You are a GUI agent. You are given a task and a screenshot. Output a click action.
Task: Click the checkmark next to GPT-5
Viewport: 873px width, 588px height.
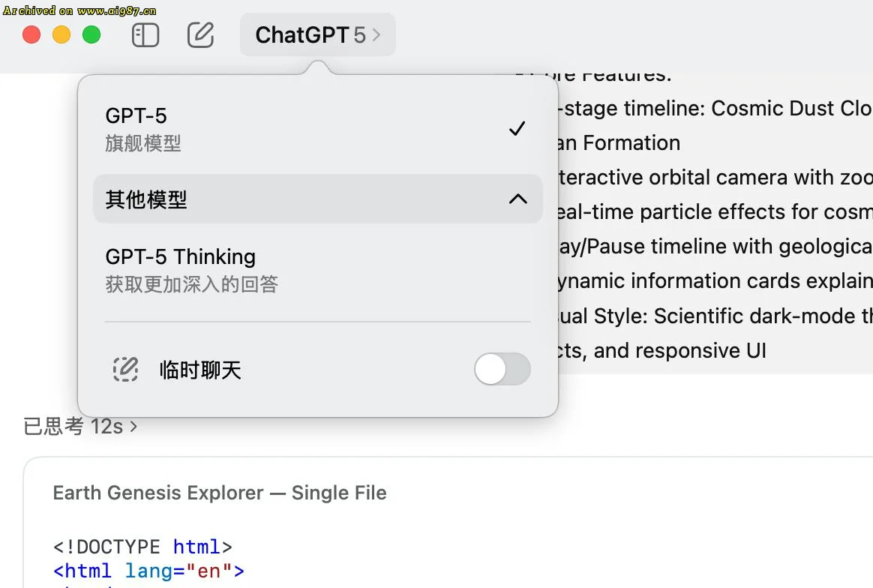(x=517, y=129)
